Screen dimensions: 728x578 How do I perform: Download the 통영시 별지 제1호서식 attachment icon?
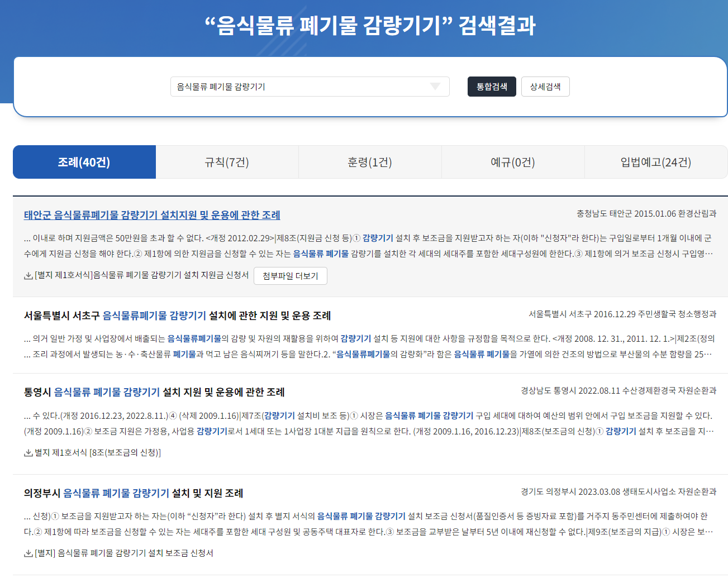26,454
